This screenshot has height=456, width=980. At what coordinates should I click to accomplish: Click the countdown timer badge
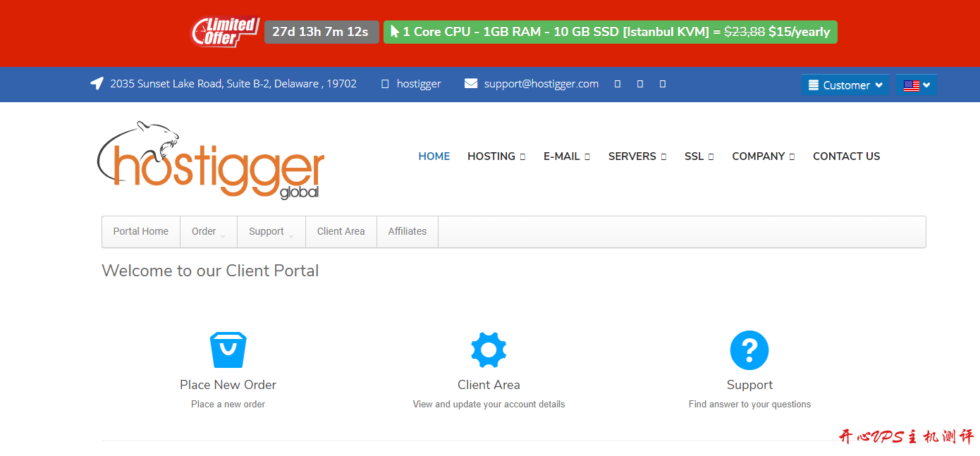[321, 32]
